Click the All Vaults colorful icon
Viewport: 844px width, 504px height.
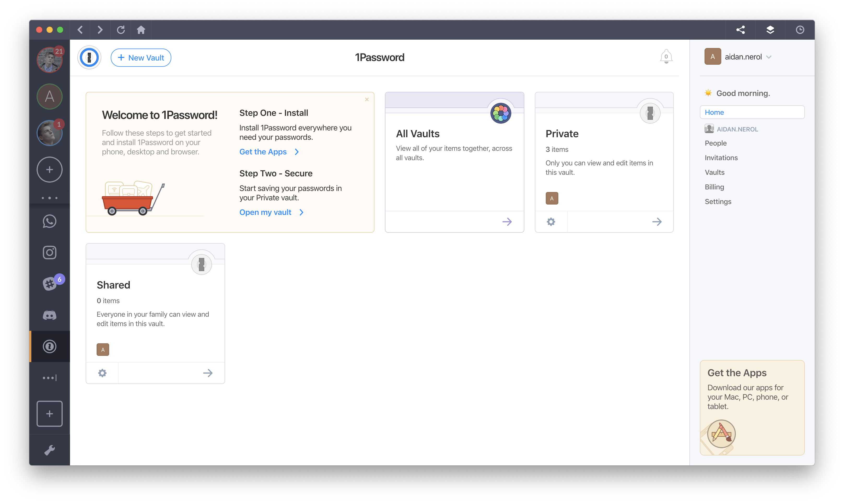tap(501, 113)
